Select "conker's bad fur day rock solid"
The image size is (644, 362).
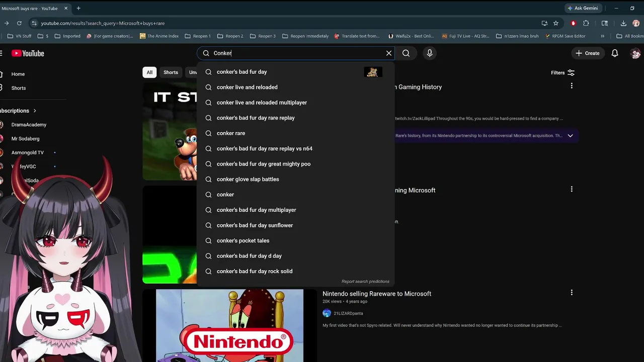point(296,271)
